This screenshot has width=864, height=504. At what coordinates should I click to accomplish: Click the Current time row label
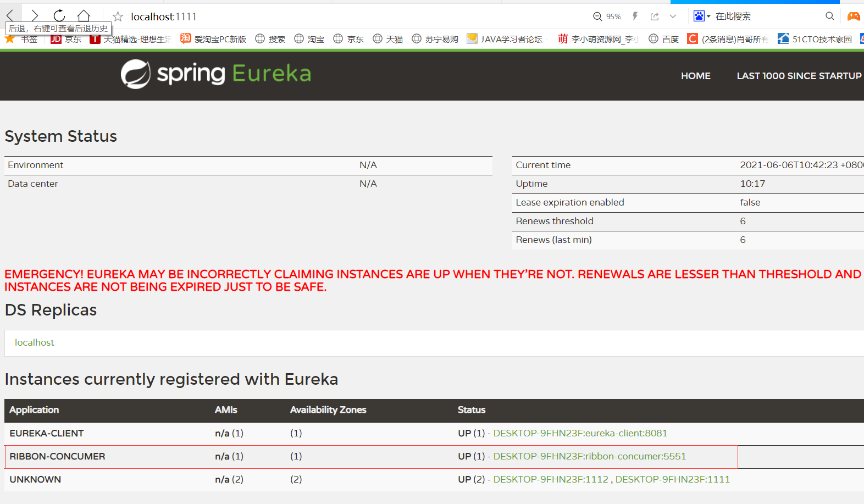click(543, 165)
